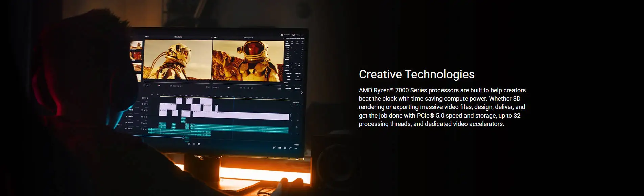
Task: Select the left source viewer showing the astronaut
Action: click(178, 60)
